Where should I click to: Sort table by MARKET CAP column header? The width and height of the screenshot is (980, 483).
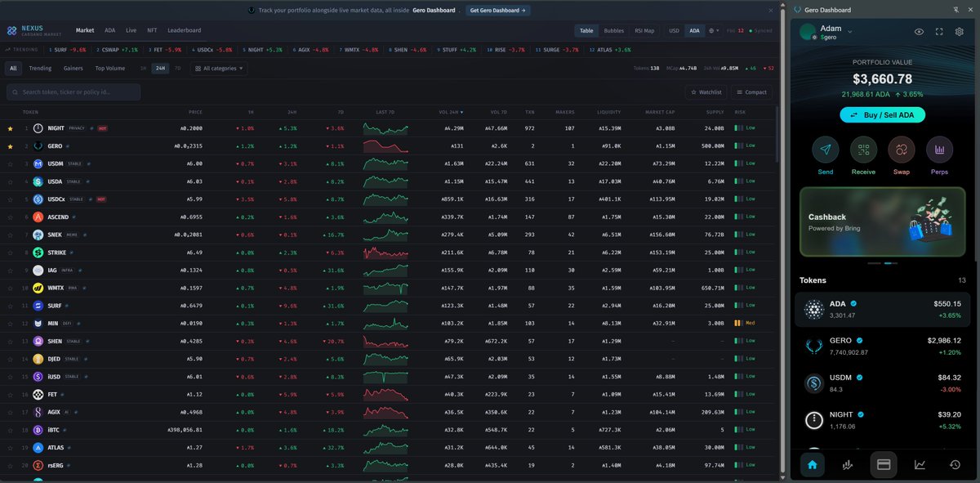tap(659, 111)
